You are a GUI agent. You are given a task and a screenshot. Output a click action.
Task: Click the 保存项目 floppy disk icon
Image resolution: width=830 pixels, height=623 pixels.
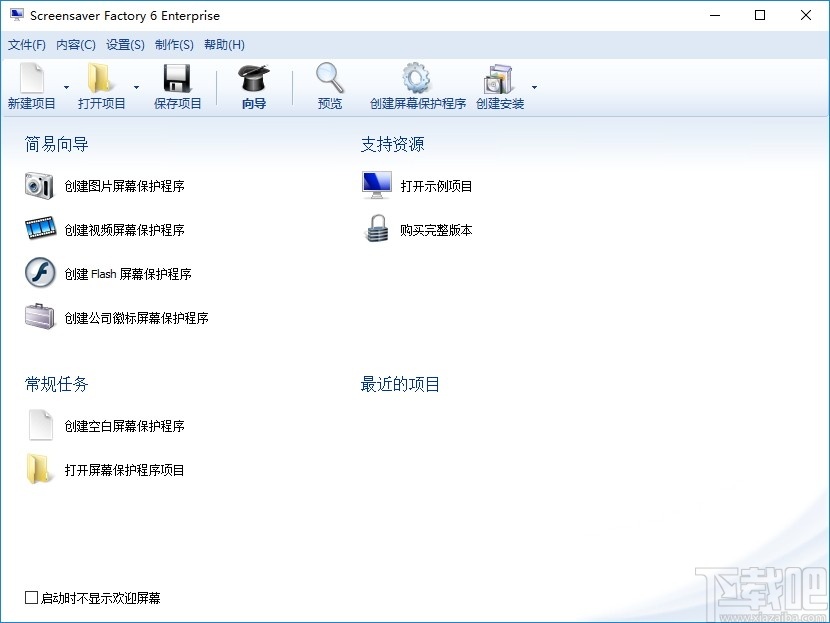[x=177, y=75]
